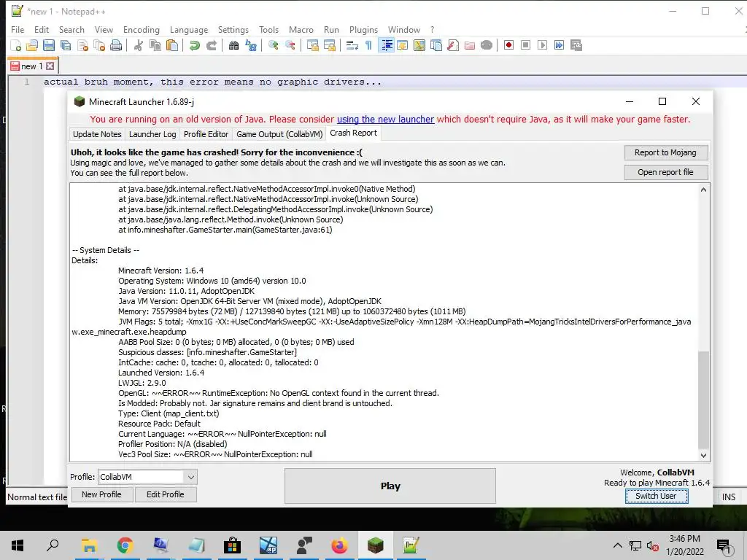Click the New Profile button
Viewport: 747px width, 560px height.
click(x=101, y=494)
